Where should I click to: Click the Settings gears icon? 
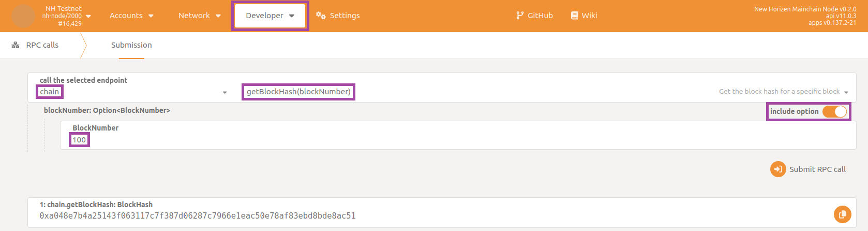(321, 16)
